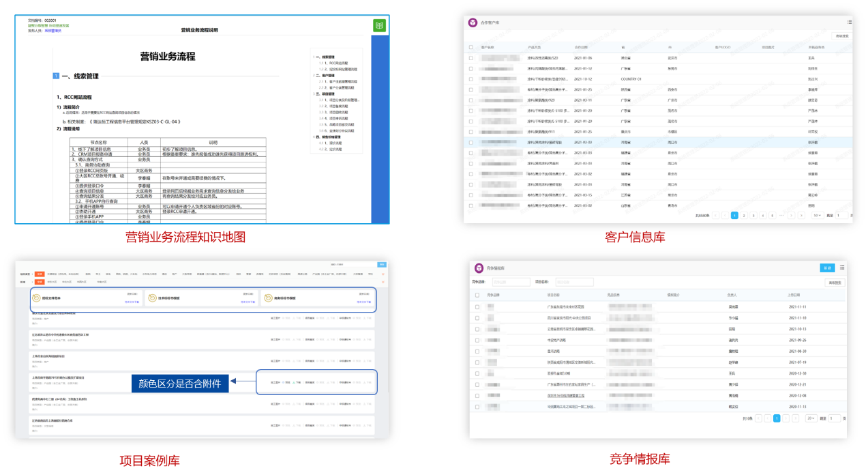
Task: Tick the checkbox for the 2021-11-11 intelligence row
Action: [477, 307]
